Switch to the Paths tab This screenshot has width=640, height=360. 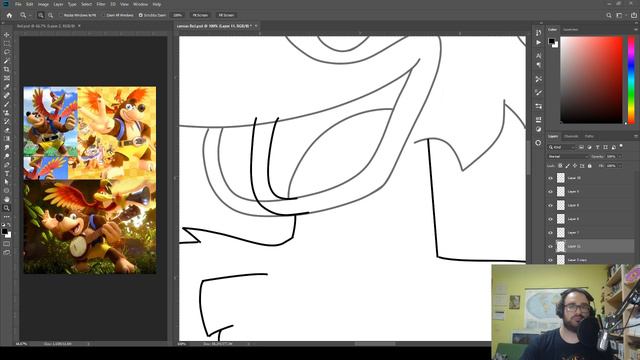coord(589,136)
